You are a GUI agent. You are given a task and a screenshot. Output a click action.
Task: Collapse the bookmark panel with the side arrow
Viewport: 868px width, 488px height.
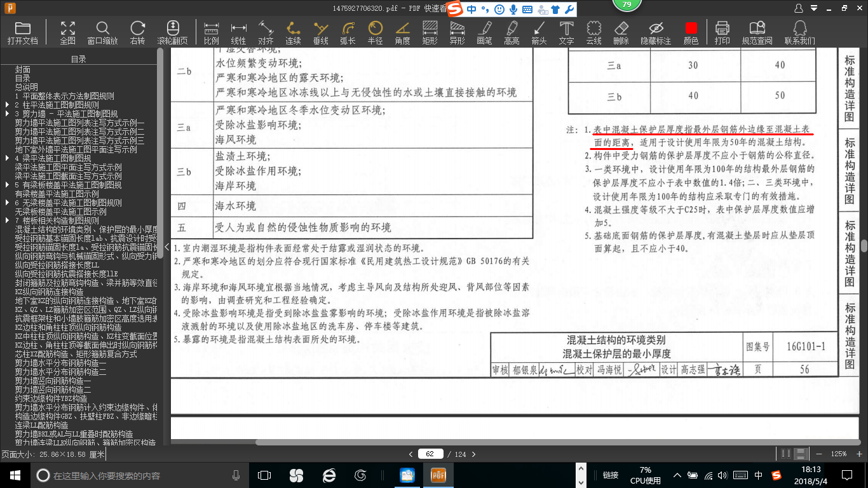[x=166, y=247]
